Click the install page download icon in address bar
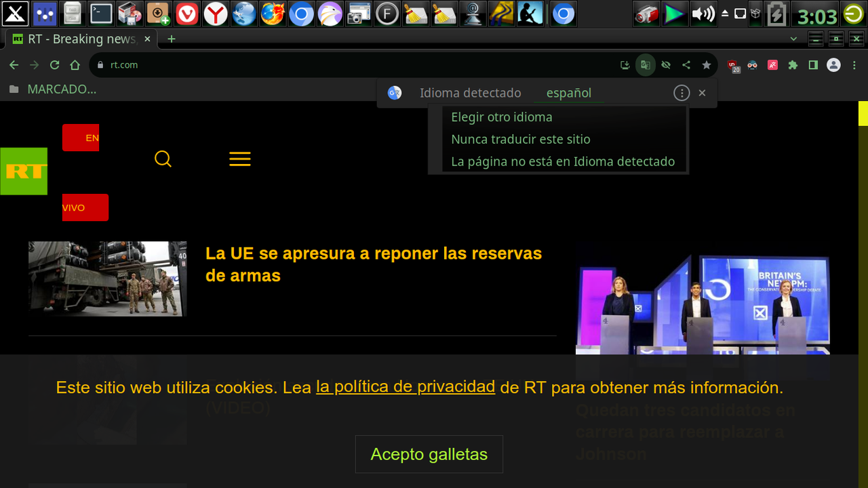The image size is (868, 488). point(625,65)
